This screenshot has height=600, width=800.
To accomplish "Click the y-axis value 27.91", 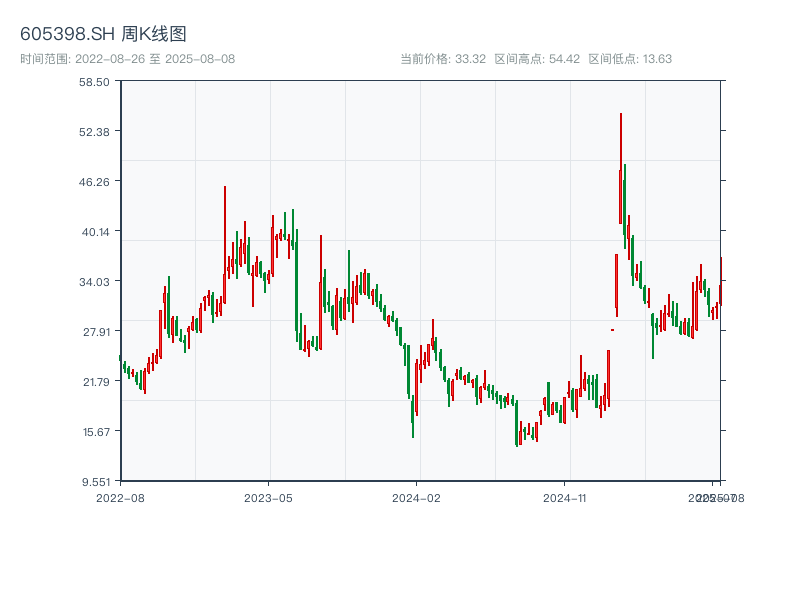I will click(96, 332).
